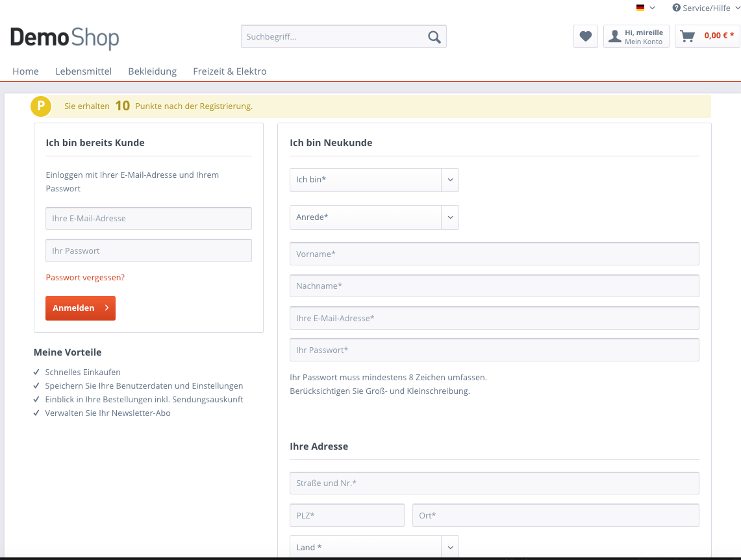This screenshot has width=741, height=560.
Task: Click the yellow P bonus points badge
Action: coord(41,106)
